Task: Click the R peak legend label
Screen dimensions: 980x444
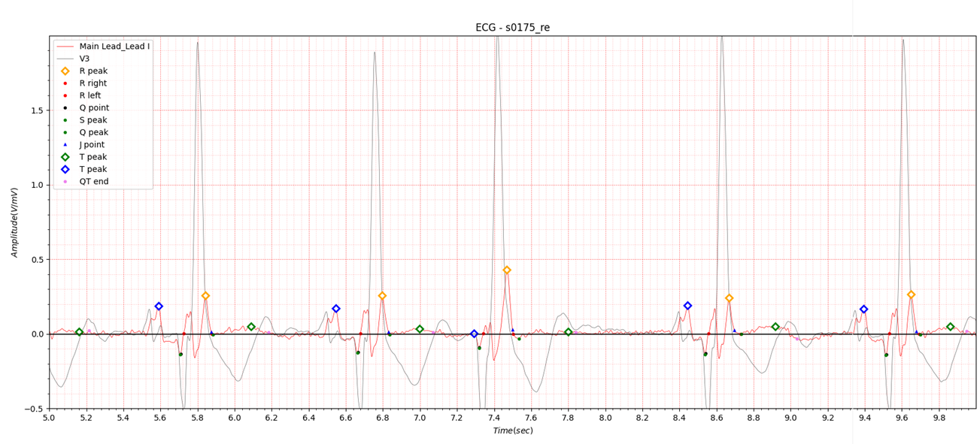Action: tap(93, 71)
